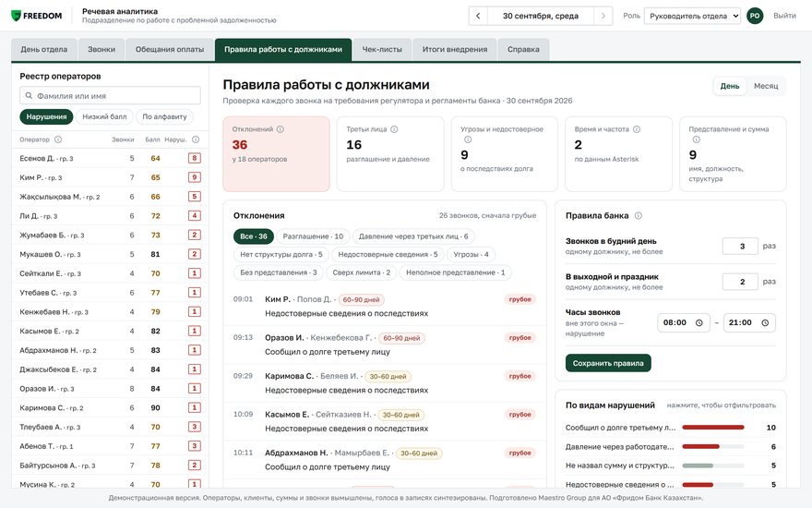The width and height of the screenshot is (812, 508).
Task: Open the Чек-листы tab
Action: click(x=382, y=50)
